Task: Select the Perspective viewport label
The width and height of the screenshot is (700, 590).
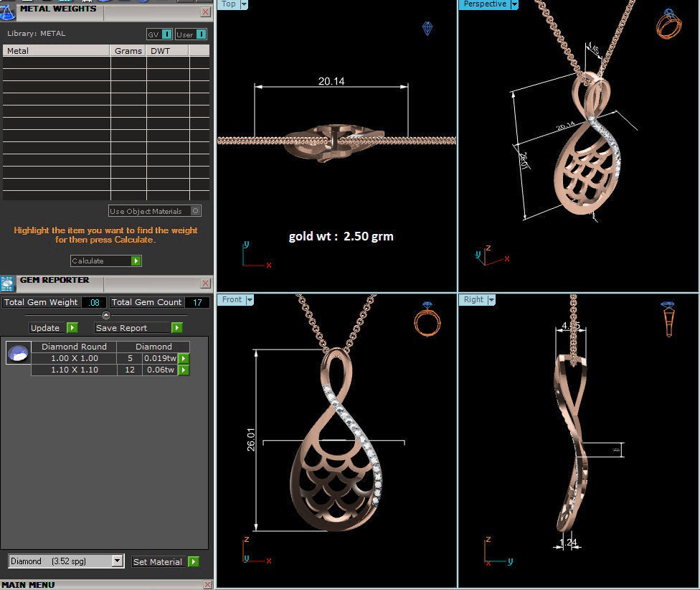Action: click(485, 4)
